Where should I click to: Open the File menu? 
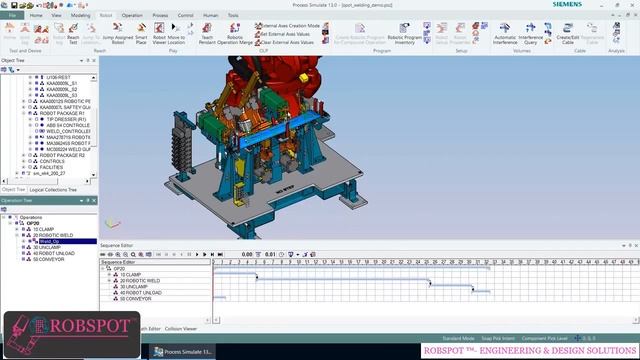point(12,16)
